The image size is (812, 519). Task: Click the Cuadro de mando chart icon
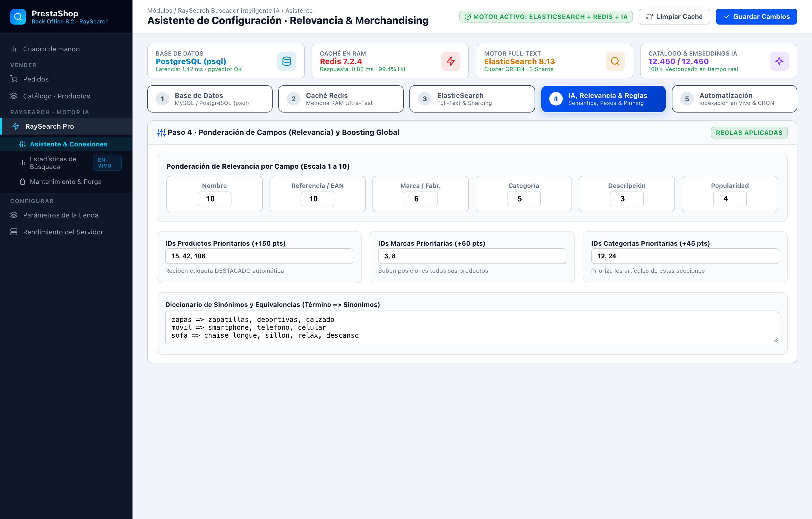(x=14, y=49)
